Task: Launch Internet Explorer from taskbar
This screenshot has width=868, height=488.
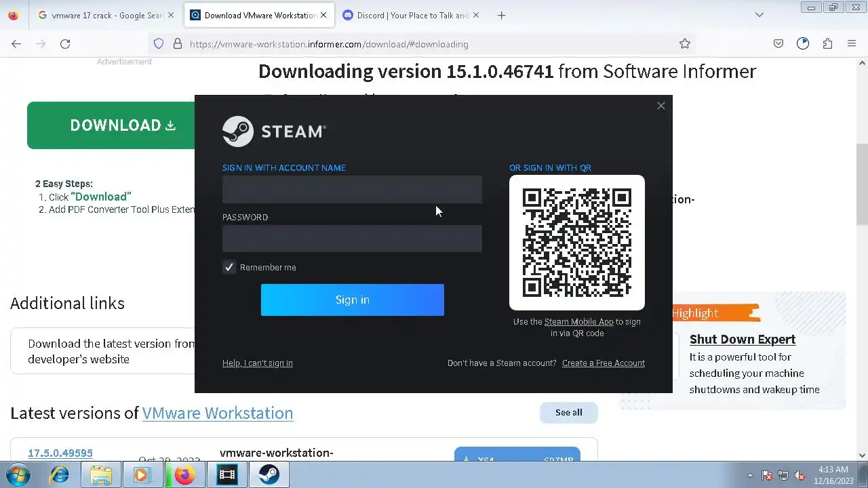Action: (60, 475)
